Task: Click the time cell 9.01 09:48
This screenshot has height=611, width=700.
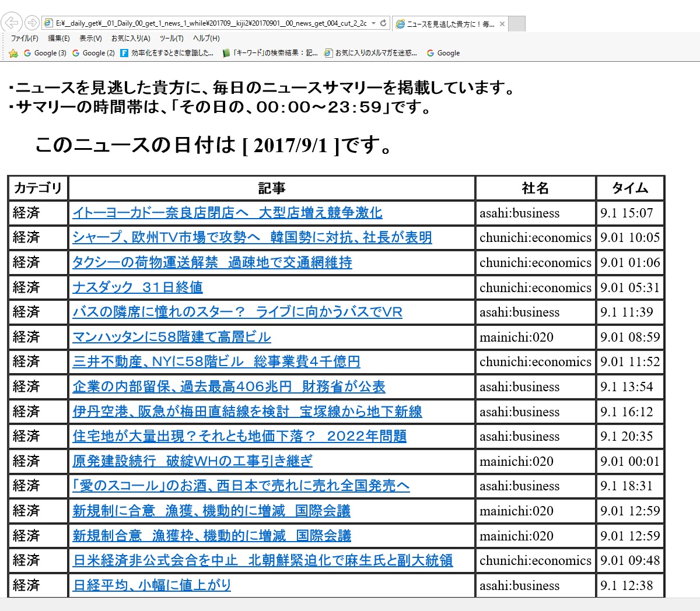Action: 630,560
